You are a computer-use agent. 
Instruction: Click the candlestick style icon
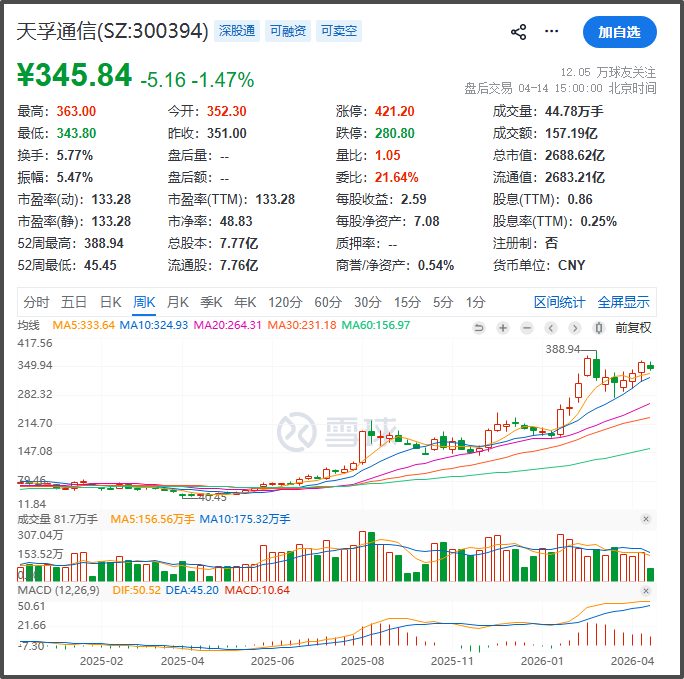point(598,328)
